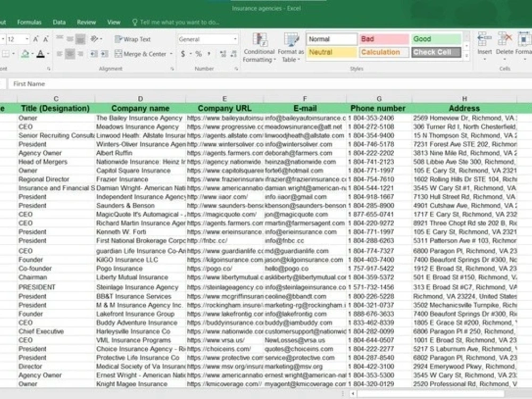Open the font color dropdown arrow
Screen dimensions: 532x399
[48, 54]
